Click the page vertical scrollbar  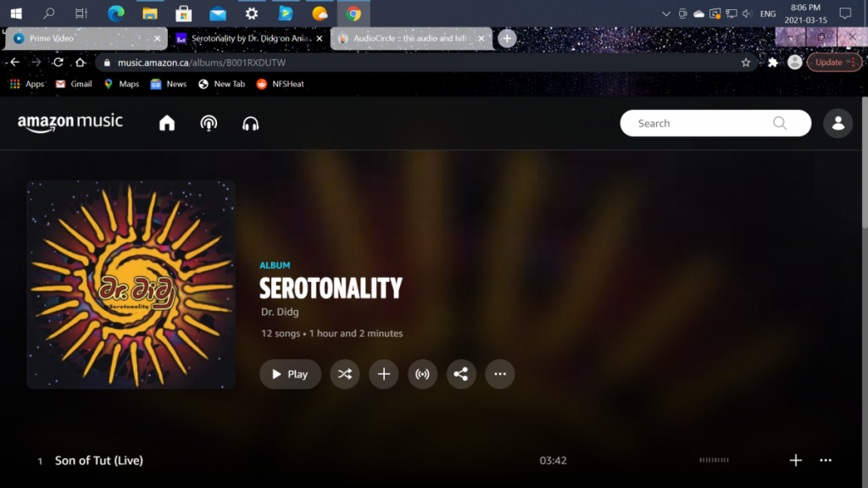tap(864, 162)
